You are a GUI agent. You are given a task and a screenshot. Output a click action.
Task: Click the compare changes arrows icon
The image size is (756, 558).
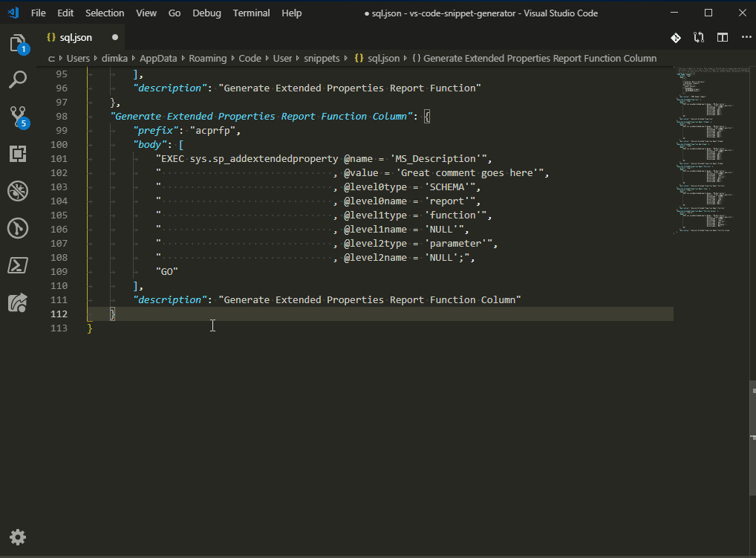pos(699,37)
